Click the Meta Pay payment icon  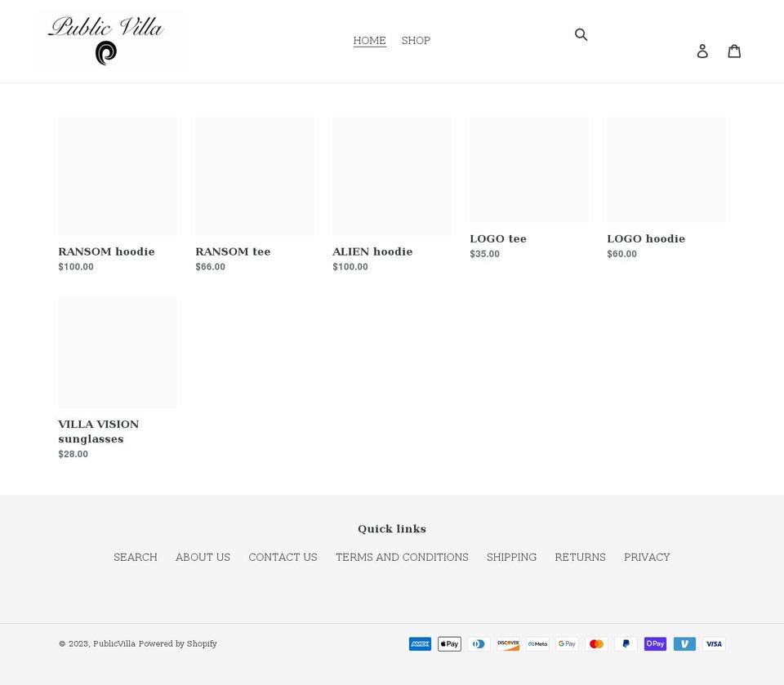point(537,644)
